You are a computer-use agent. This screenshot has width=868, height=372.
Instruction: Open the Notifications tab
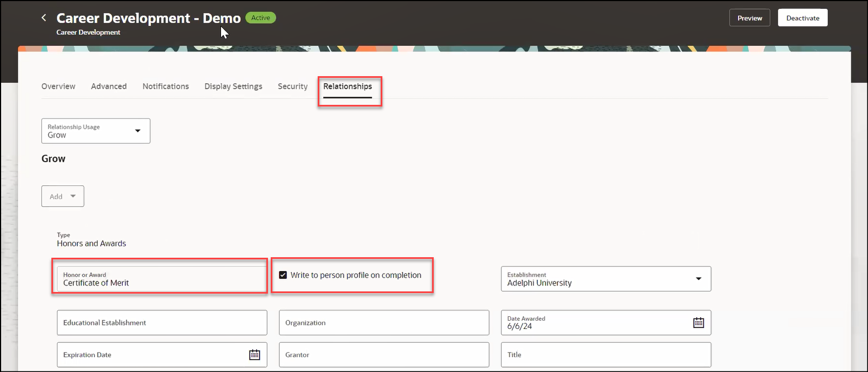[x=166, y=87]
